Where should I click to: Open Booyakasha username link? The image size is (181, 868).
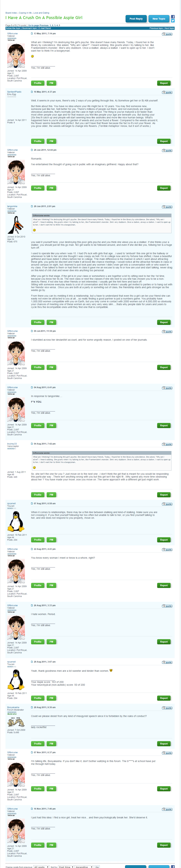click(x=13, y=707)
